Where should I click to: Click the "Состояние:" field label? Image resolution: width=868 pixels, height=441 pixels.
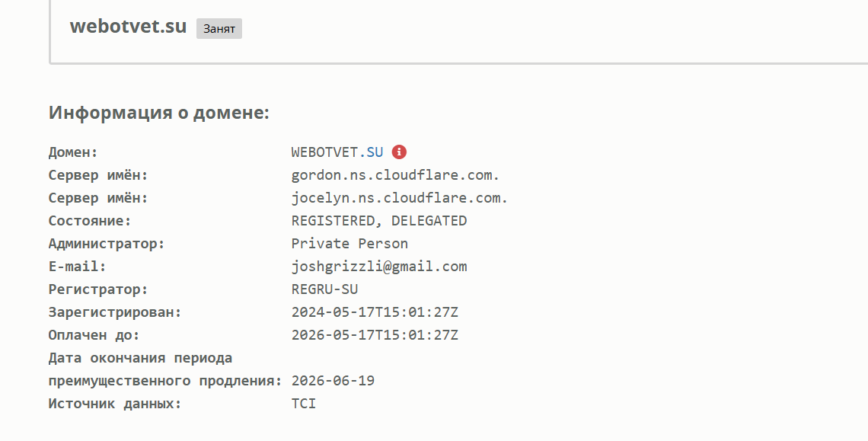90,221
